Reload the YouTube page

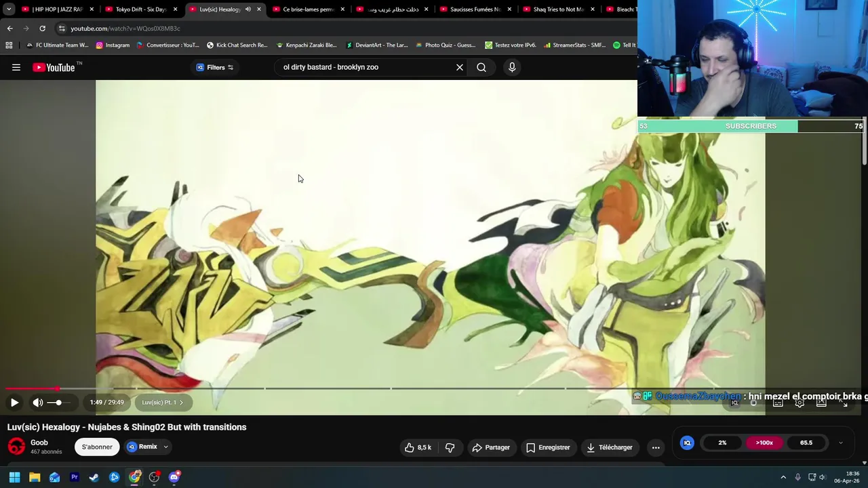click(42, 28)
